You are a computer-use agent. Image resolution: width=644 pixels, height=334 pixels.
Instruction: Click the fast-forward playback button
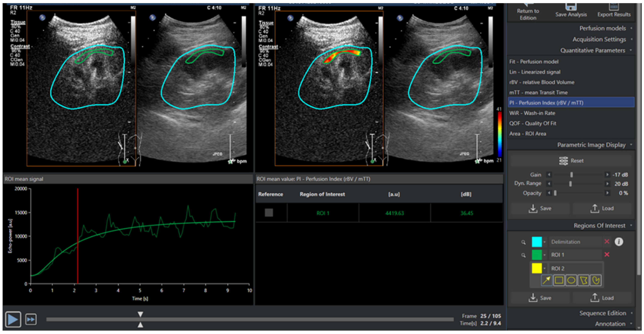click(x=31, y=320)
